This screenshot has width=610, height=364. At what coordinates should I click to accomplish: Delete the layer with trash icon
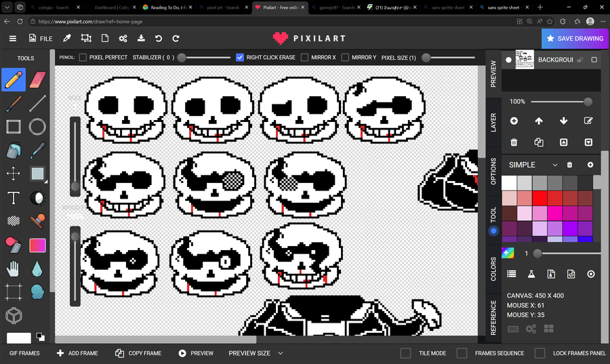pos(514,142)
